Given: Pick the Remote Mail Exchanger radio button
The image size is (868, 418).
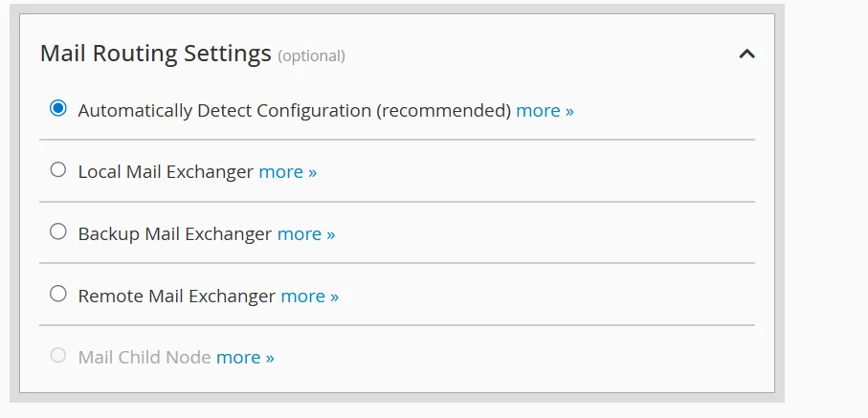Looking at the screenshot, I should tap(58, 294).
